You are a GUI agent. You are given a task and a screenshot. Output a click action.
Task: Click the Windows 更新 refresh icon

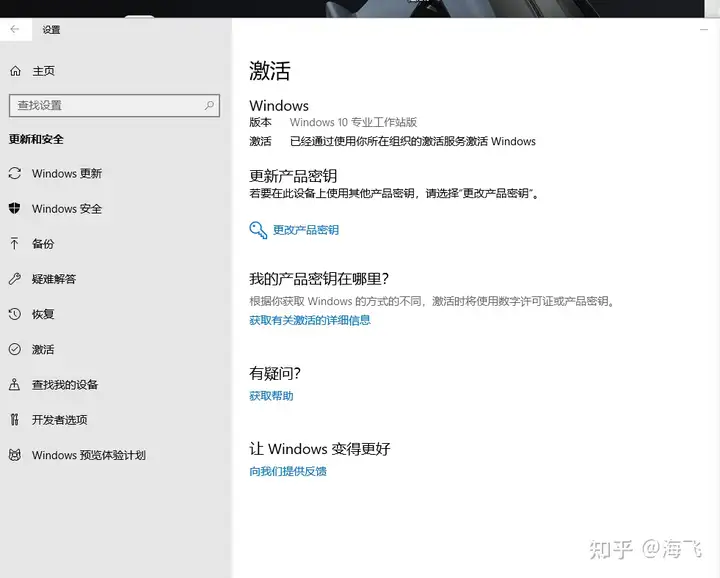[x=15, y=173]
